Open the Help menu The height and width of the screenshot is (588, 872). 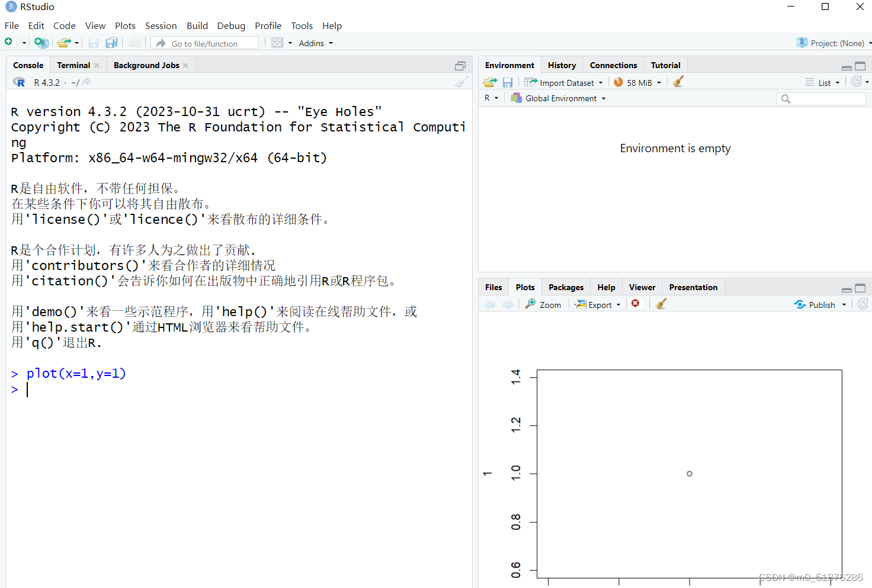[x=332, y=25]
